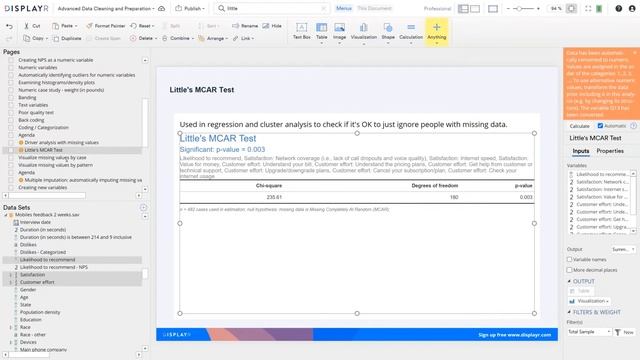Insert an Image from the ribbon
Viewport: 640px width, 360px height.
point(339,31)
